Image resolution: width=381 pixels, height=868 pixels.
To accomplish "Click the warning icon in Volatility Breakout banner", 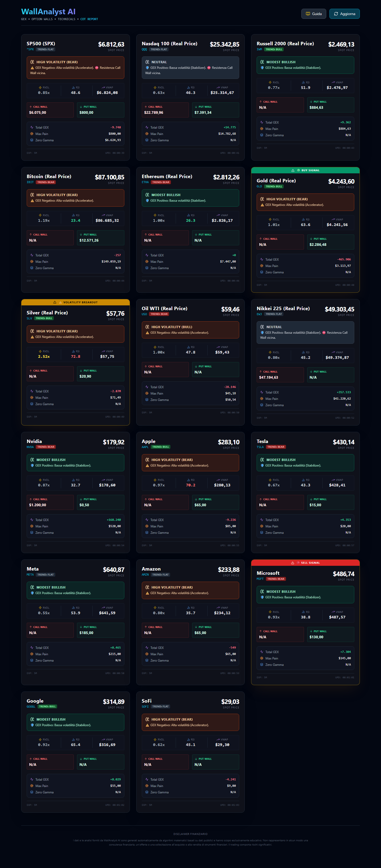I will click(x=55, y=302).
